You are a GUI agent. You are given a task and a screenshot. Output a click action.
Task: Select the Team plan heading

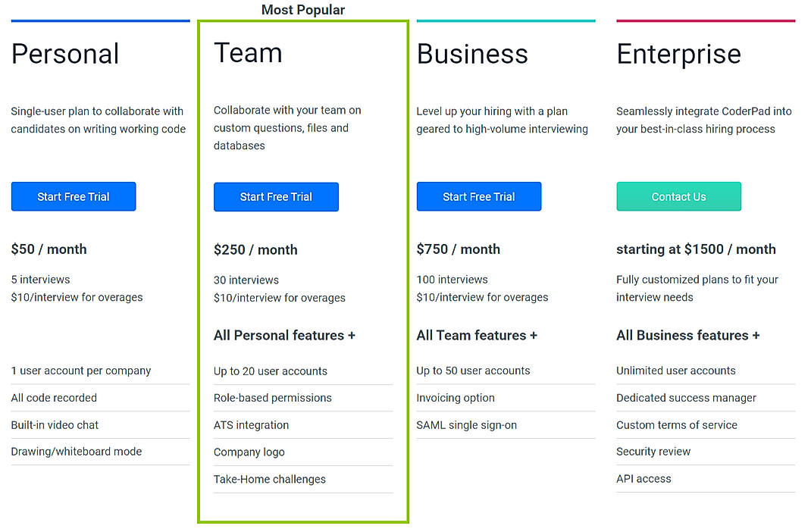[248, 54]
